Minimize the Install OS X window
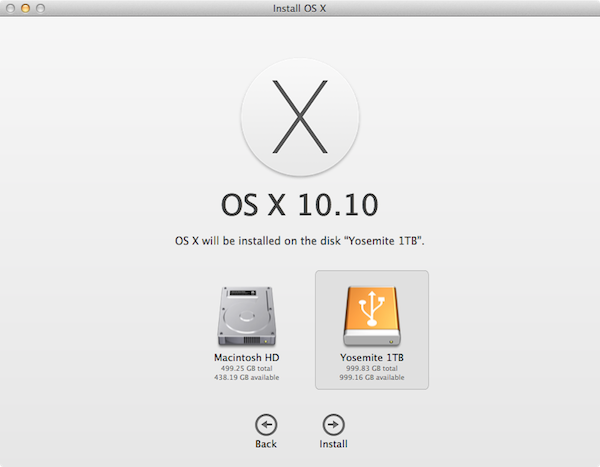Image resolution: width=600 pixels, height=467 pixels. 25,8
